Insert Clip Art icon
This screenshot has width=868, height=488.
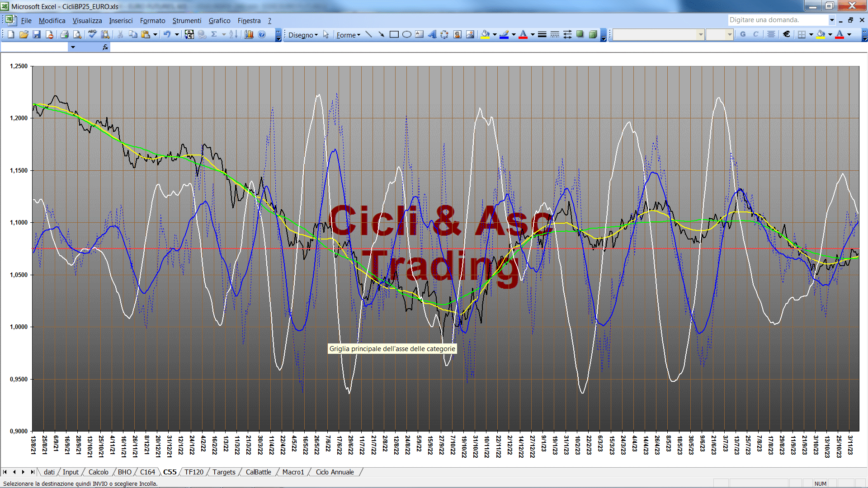click(458, 34)
